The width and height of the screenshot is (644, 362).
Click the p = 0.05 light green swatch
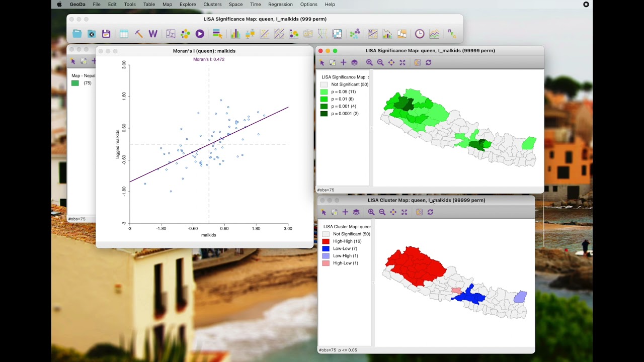324,92
